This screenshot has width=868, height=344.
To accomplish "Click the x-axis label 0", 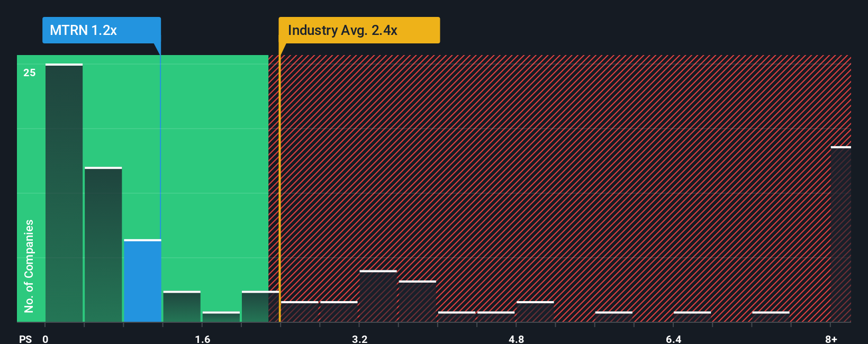I will click(x=46, y=339).
